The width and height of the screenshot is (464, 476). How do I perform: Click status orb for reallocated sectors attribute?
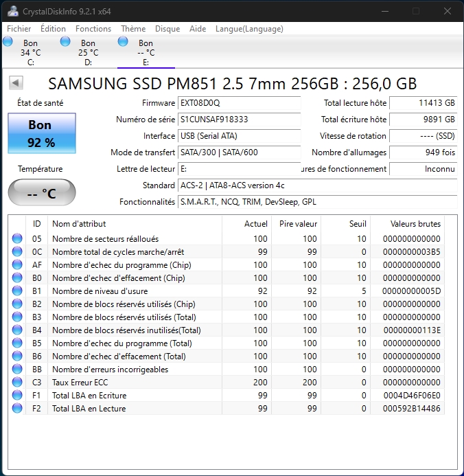click(x=17, y=239)
